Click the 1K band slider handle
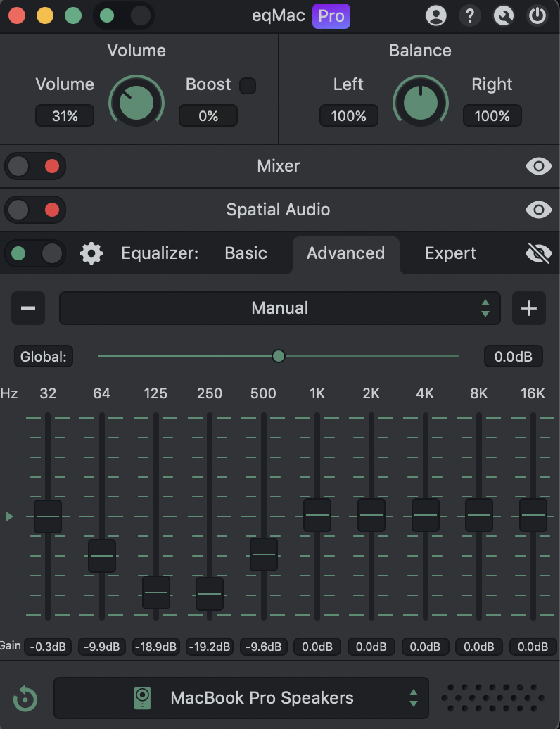The width and height of the screenshot is (560, 729). tap(317, 514)
